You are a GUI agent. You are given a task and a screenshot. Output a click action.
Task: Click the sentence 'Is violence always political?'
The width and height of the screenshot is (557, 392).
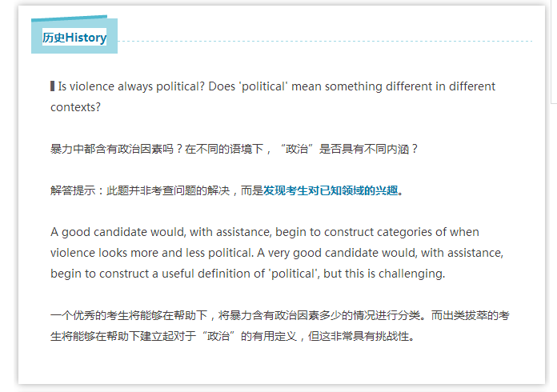point(131,86)
